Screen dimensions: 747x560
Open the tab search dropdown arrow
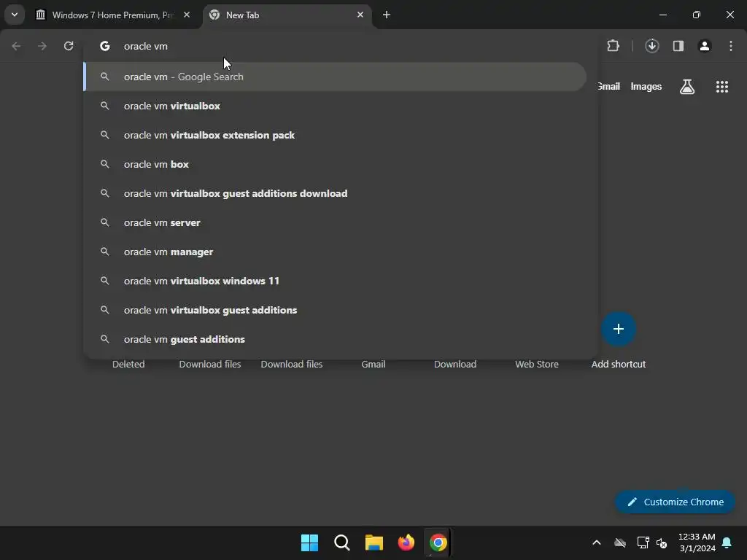pyautogui.click(x=15, y=15)
